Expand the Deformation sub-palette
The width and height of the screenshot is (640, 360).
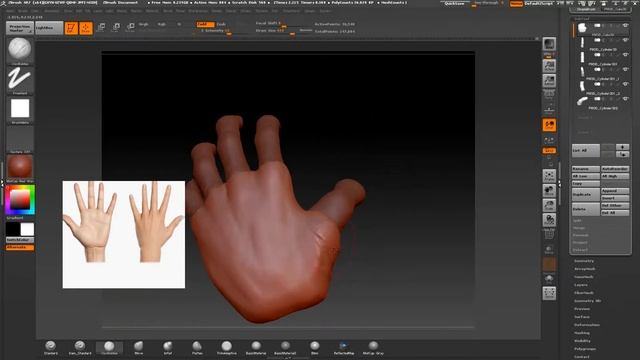pyautogui.click(x=587, y=325)
